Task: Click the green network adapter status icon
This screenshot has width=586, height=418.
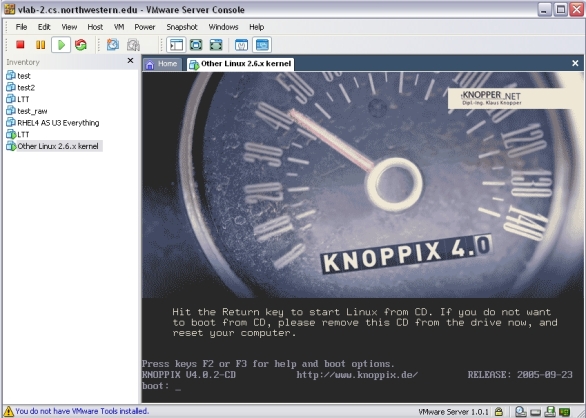Action: click(x=565, y=412)
